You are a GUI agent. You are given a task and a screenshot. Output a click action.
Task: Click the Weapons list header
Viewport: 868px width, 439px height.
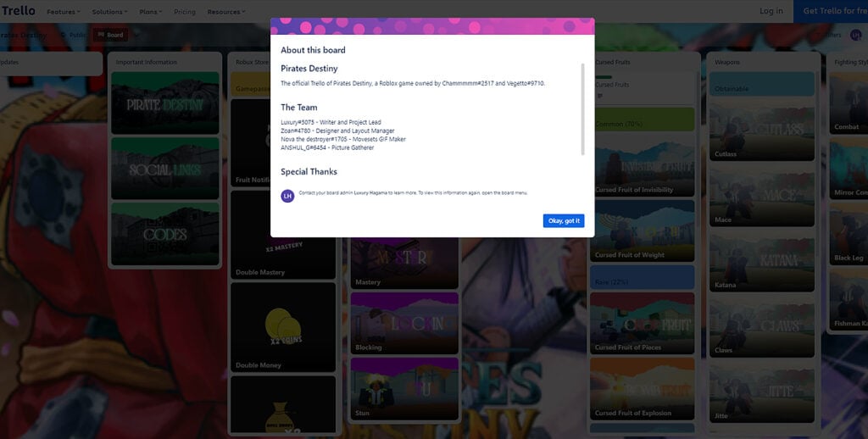pyautogui.click(x=727, y=62)
